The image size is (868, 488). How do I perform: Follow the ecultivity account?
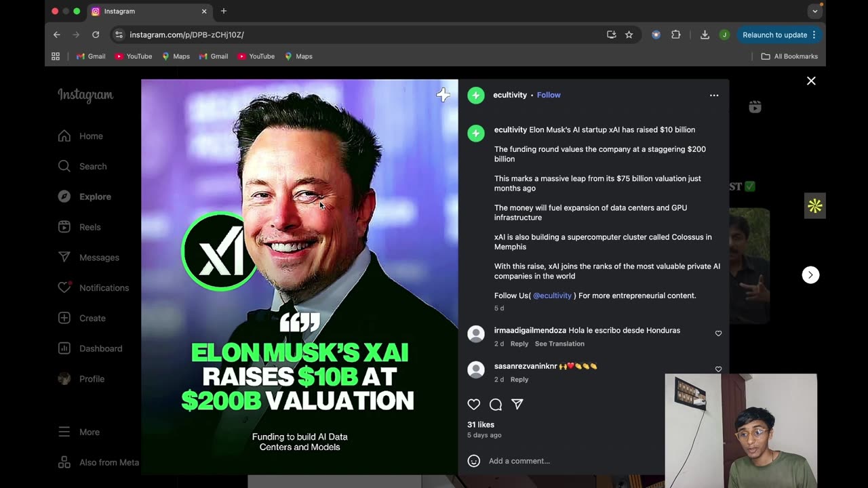point(549,95)
